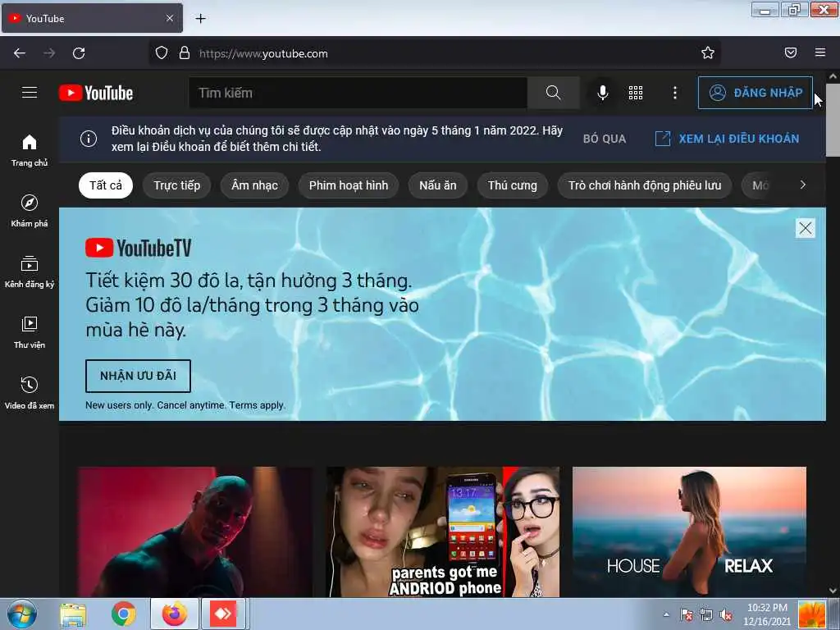Select the Trực tiếp chip
This screenshot has height=630, width=840.
177,185
